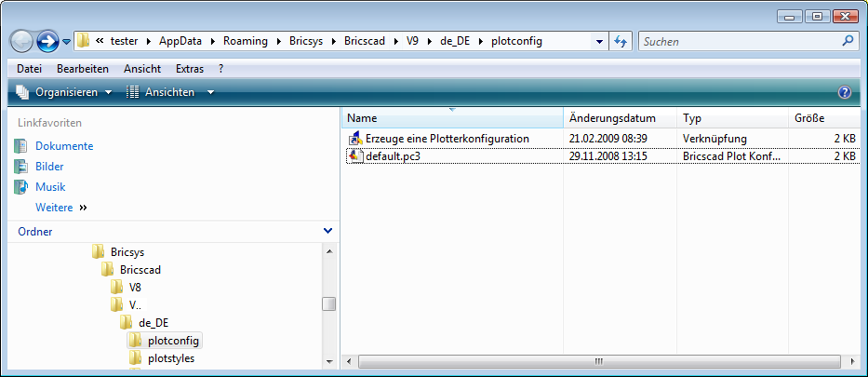Select 'Bricscad' breadcrumb segment

(x=365, y=41)
